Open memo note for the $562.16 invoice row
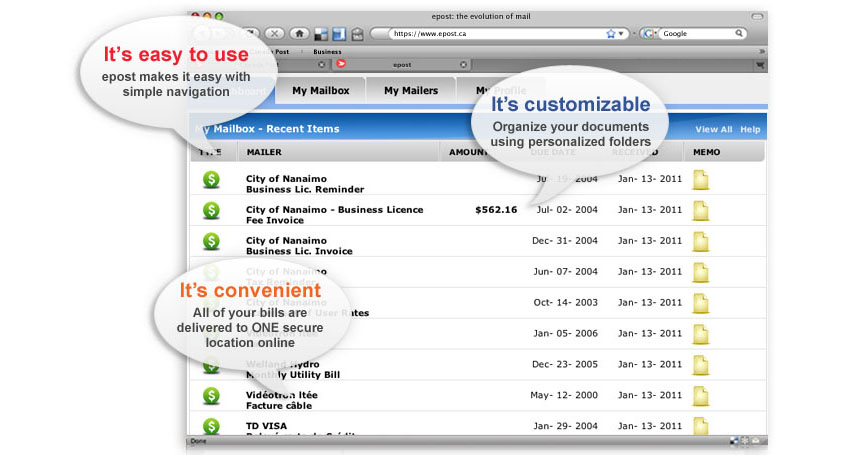The width and height of the screenshot is (850, 455). 700,211
